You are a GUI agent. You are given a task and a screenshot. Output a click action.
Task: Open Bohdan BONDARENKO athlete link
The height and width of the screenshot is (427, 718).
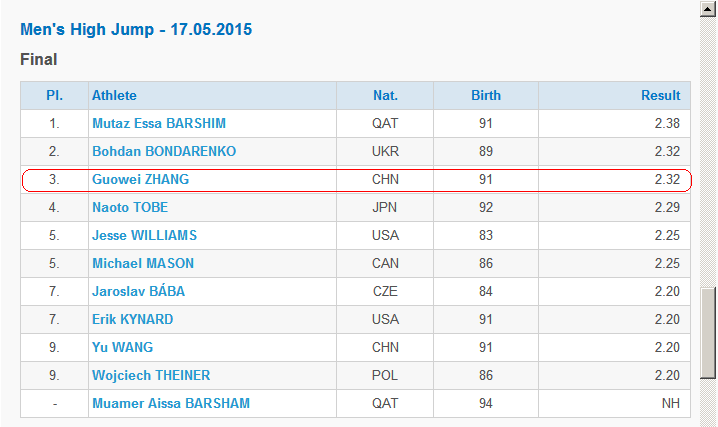[x=164, y=151]
